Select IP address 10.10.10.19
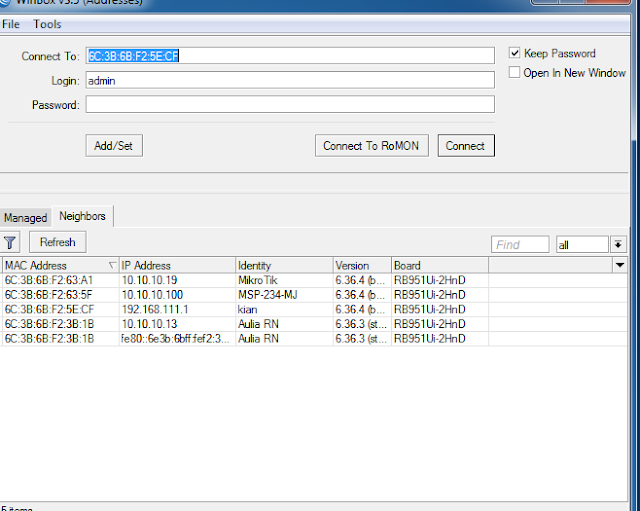The width and height of the screenshot is (640, 511). pos(149,280)
